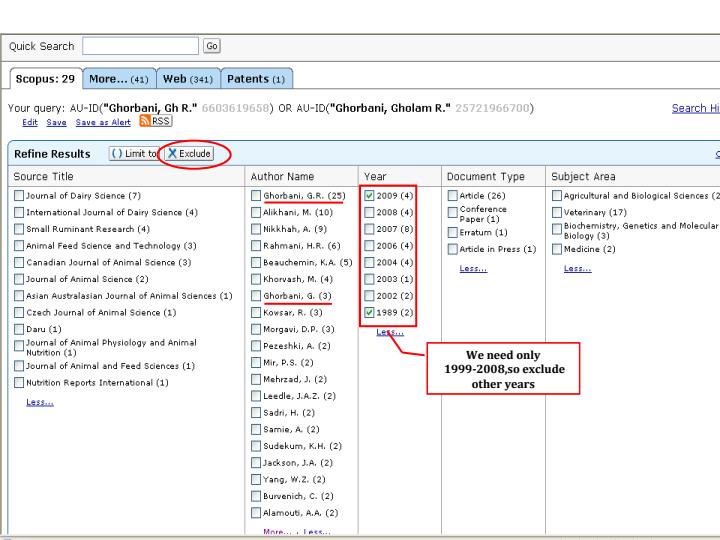Open the More... (41) tab

119,79
